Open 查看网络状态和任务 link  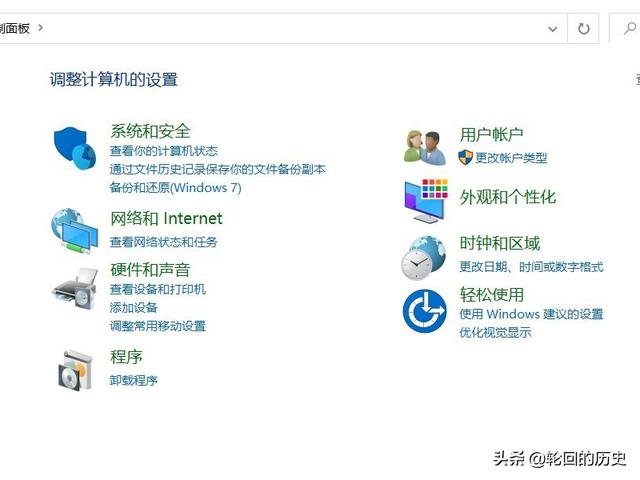coord(164,242)
